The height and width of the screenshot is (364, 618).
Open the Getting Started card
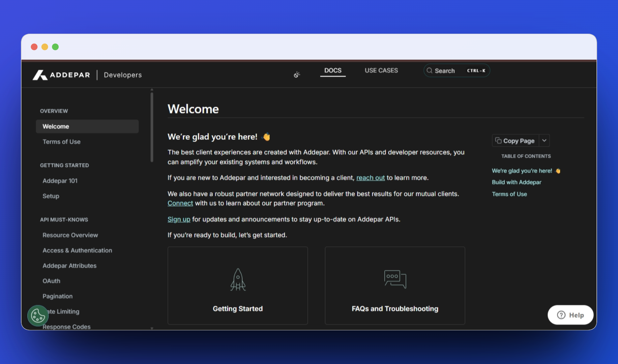pyautogui.click(x=238, y=285)
